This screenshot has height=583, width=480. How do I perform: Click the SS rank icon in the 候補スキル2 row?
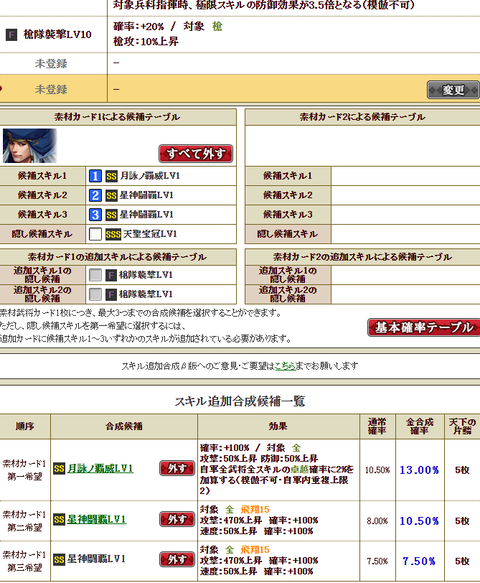pos(111,195)
